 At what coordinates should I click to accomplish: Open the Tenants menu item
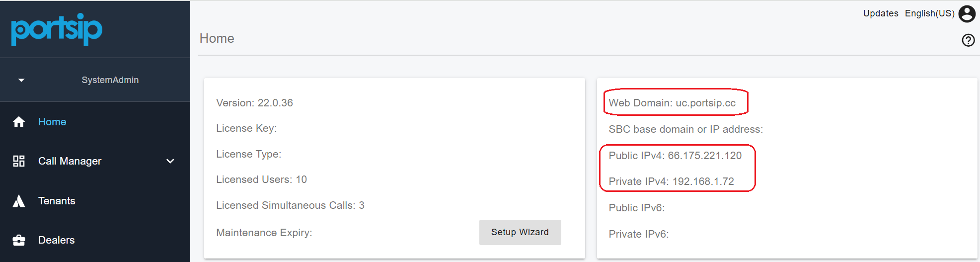pos(57,201)
